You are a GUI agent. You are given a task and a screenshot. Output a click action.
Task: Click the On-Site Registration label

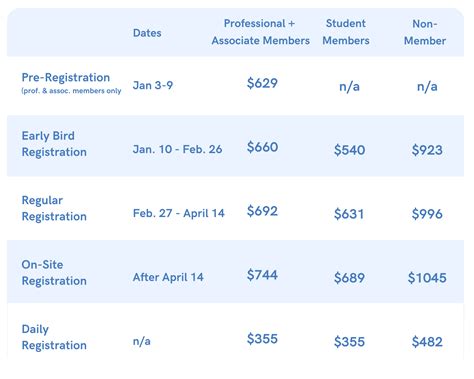click(54, 273)
